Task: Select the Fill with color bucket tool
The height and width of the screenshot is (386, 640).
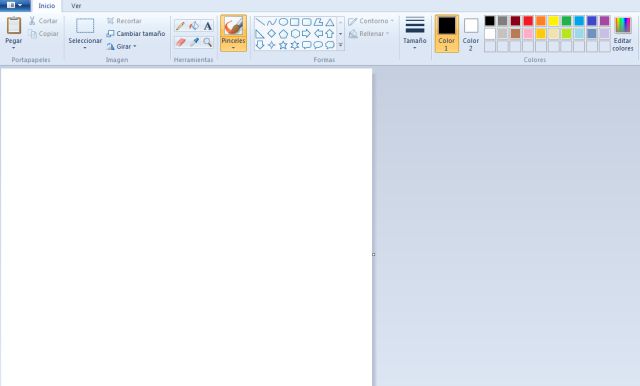Action: [x=194, y=26]
